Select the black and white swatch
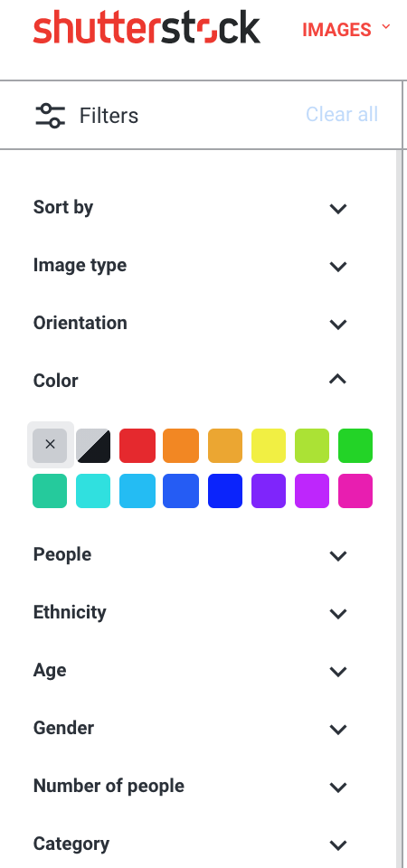The image size is (407, 868). point(93,445)
